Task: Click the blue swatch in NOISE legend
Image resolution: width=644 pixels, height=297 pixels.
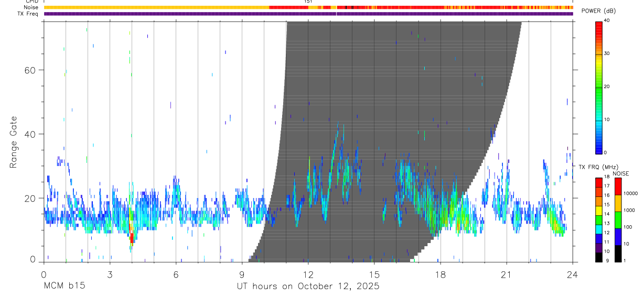Action: pyautogui.click(x=617, y=237)
